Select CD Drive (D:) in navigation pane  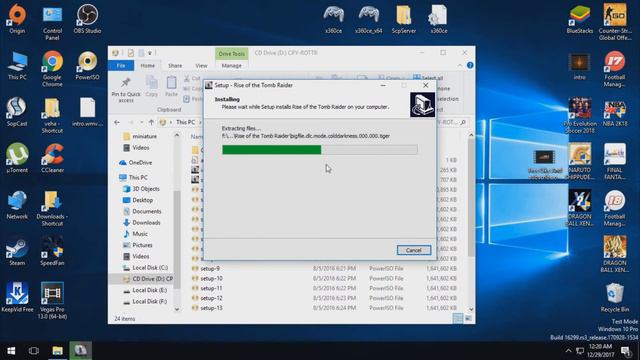coord(148,279)
